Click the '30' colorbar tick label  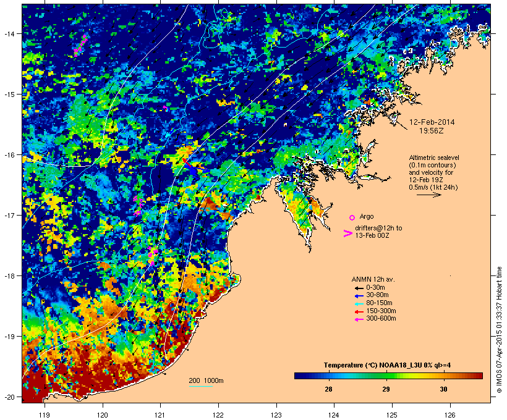pyautogui.click(x=444, y=389)
